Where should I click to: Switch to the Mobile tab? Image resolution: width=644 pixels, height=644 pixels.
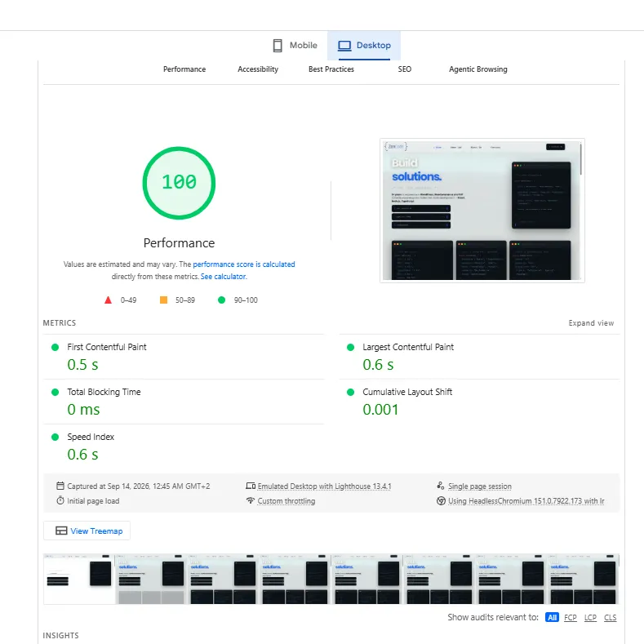295,45
